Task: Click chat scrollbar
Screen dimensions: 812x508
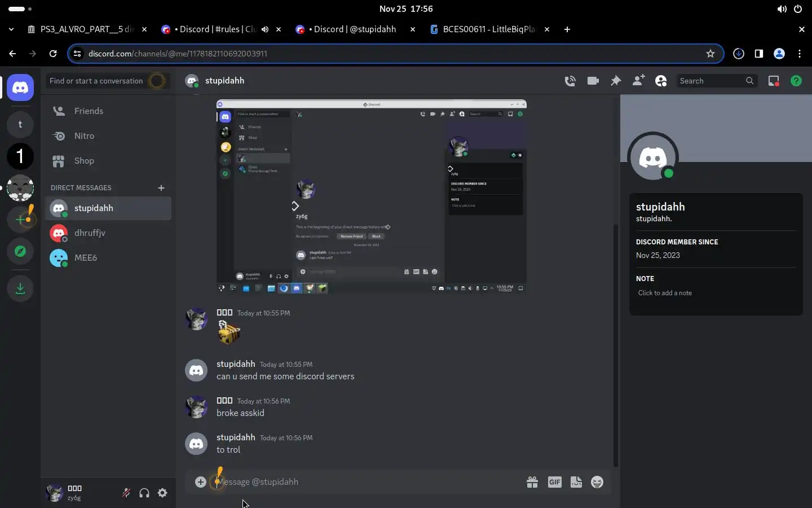Action: [x=616, y=345]
